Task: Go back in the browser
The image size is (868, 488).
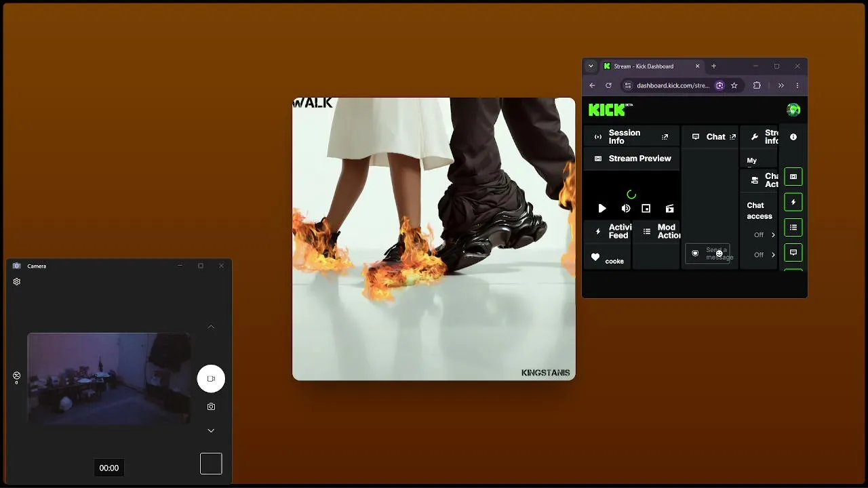Action: [592, 85]
